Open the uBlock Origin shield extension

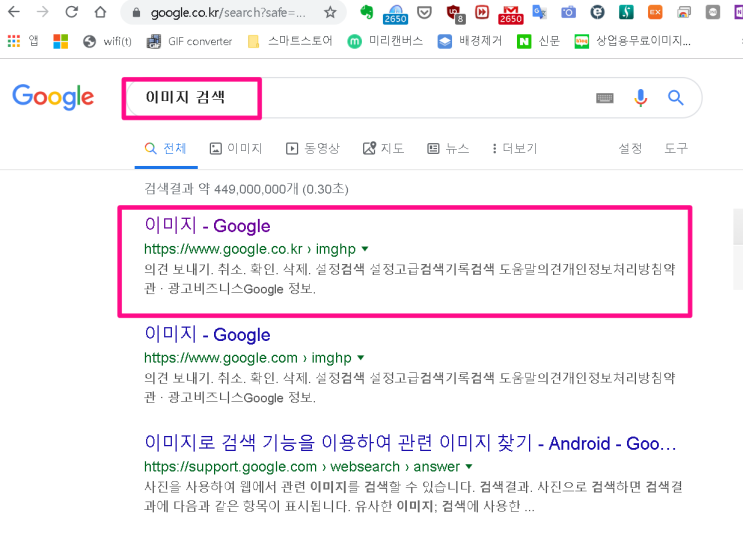(x=455, y=13)
